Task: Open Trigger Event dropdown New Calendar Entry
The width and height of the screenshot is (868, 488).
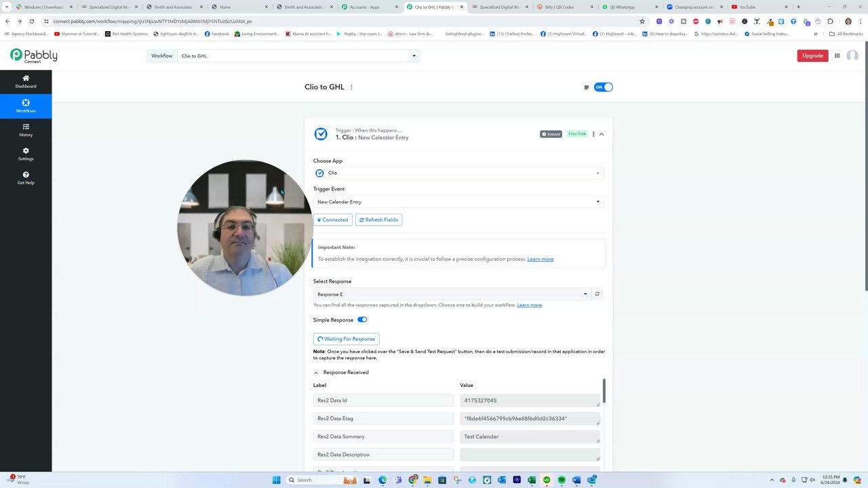Action: point(458,201)
